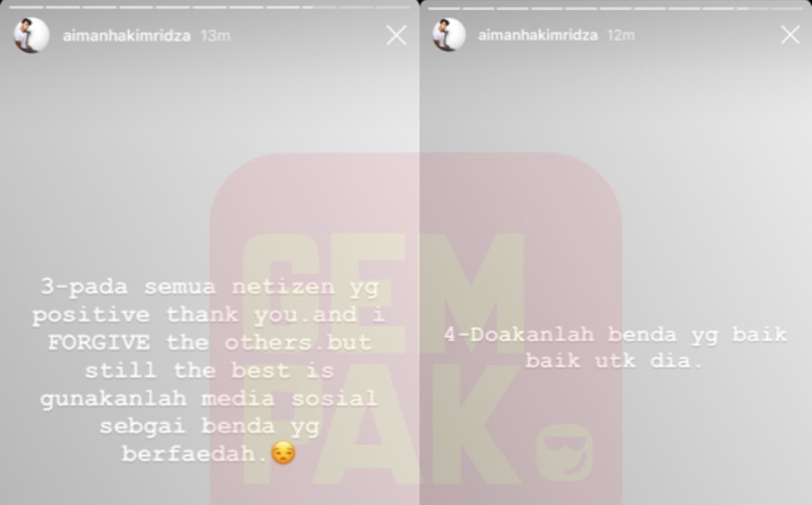Close the story posted 13m ago

tap(396, 36)
